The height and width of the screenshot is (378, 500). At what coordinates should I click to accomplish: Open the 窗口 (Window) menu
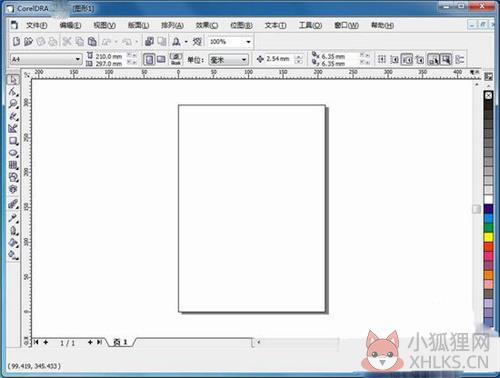(x=346, y=25)
